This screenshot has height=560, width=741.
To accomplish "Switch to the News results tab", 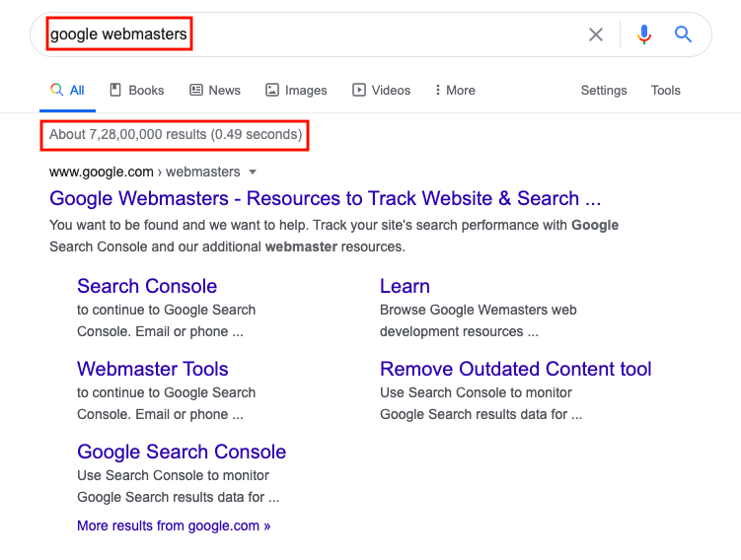I will pyautogui.click(x=215, y=90).
